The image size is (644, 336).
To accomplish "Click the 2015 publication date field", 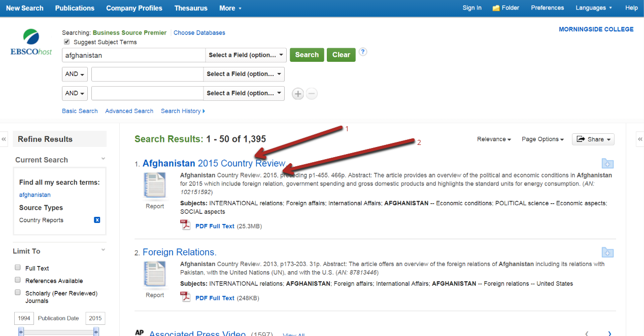I will coord(95,318).
